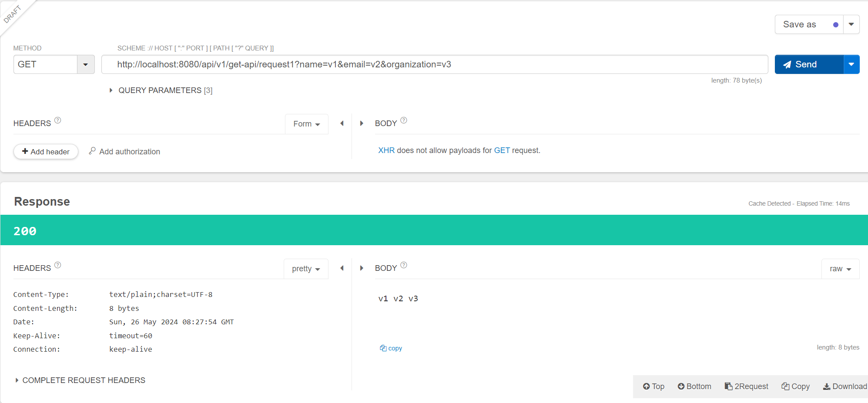Collapse request headers panel with left arrow
This screenshot has width=868, height=403.
(342, 123)
